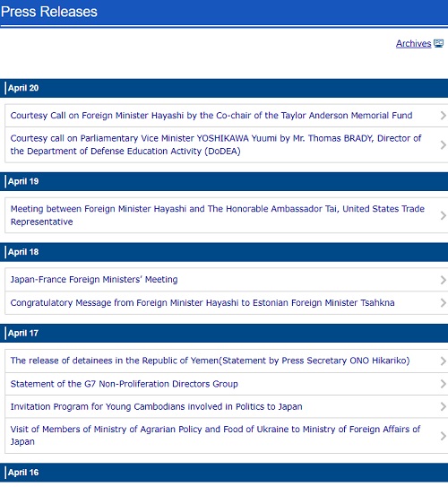Click chevron on the G7 Non-Proliferation statement row
This screenshot has width=448, height=487.
443,384
